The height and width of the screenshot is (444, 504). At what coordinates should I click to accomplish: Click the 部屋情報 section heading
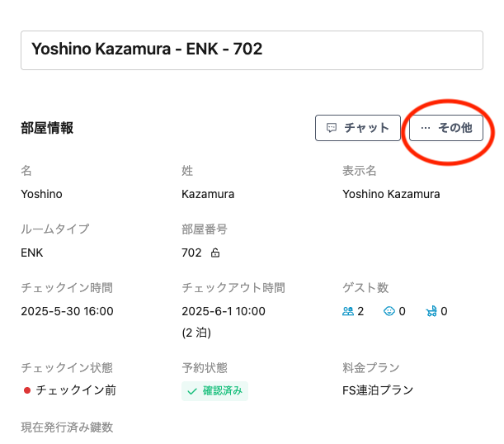[x=47, y=128]
